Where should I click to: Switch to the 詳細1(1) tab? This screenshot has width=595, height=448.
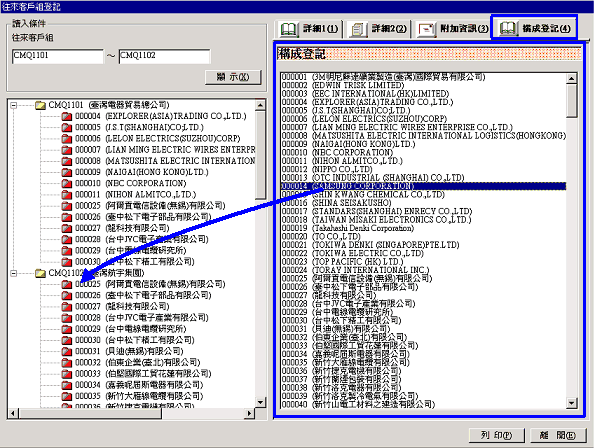pyautogui.click(x=309, y=29)
